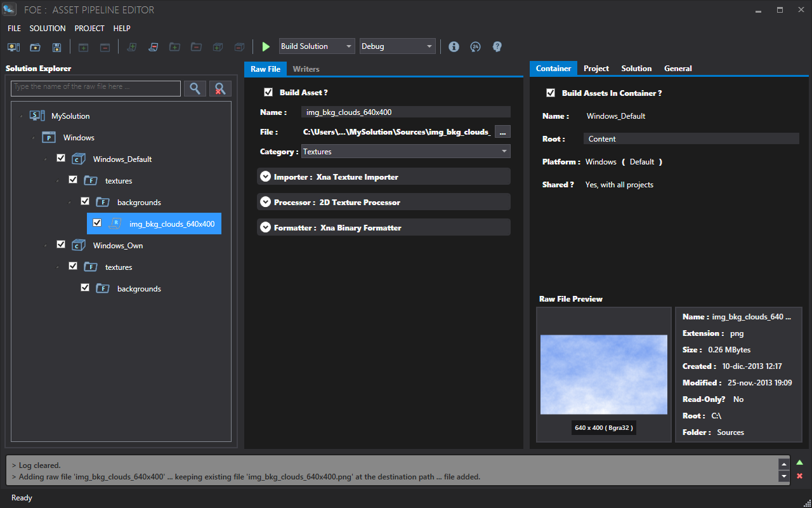This screenshot has height=508, width=812.
Task: Select the Container tab
Action: point(554,69)
